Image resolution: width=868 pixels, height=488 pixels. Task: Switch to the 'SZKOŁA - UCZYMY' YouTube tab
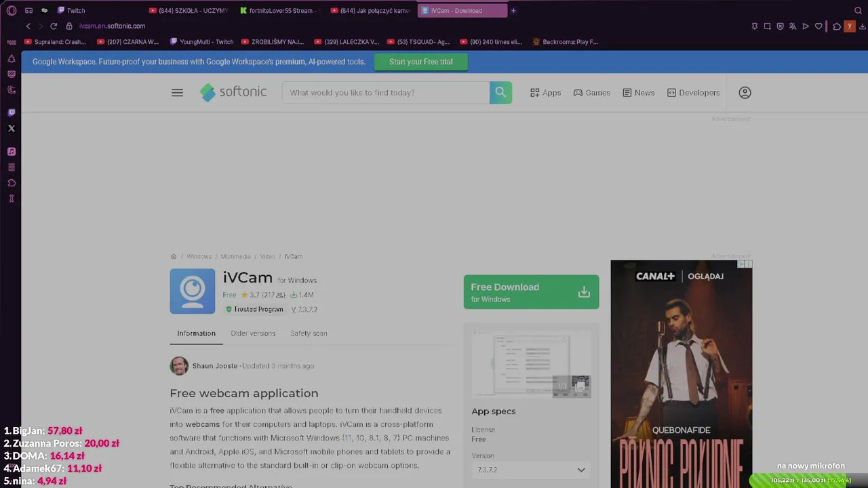point(188,10)
